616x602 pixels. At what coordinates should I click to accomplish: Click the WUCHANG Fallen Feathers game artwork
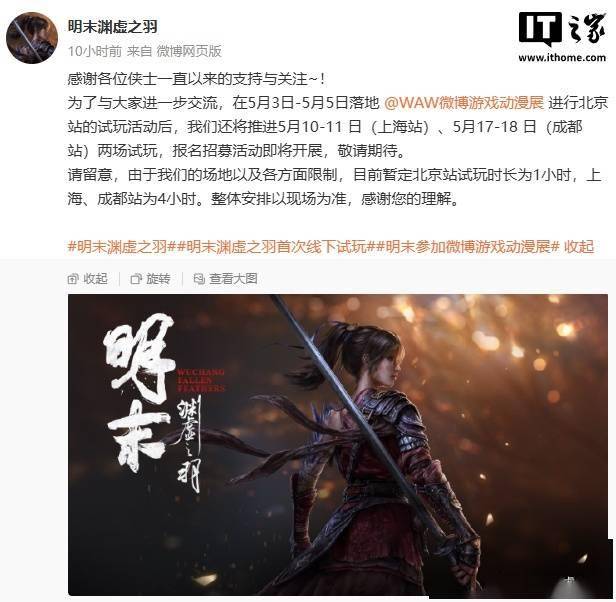click(338, 444)
